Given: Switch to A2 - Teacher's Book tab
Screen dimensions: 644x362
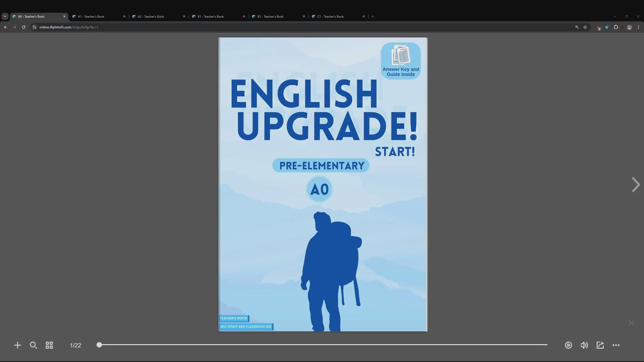Looking at the screenshot, I should [x=159, y=17].
